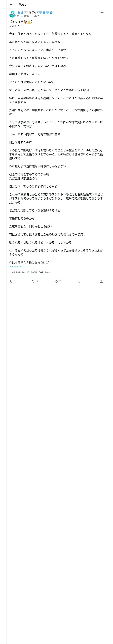113x644 pixels.
Task: View the 599 Views analytics
Action: tap(44, 273)
